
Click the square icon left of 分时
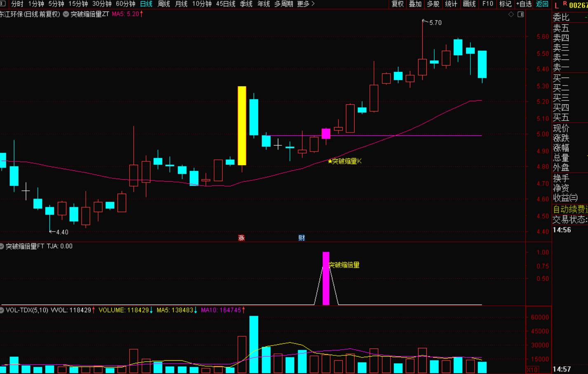(3, 4)
